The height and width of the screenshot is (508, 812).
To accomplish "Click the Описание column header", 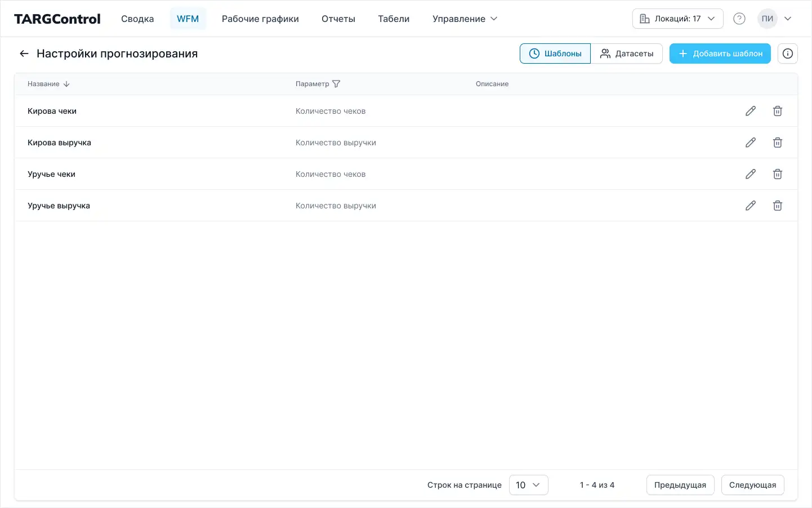I will click(492, 84).
